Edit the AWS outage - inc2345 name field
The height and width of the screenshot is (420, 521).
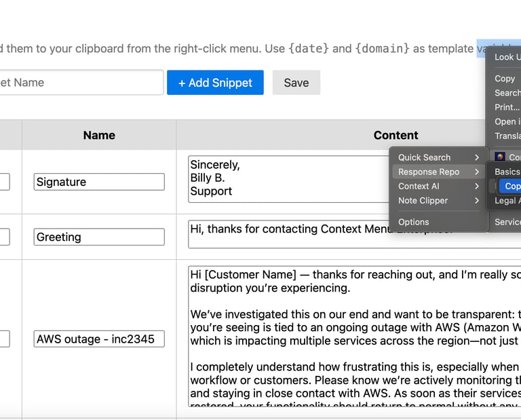coord(99,339)
